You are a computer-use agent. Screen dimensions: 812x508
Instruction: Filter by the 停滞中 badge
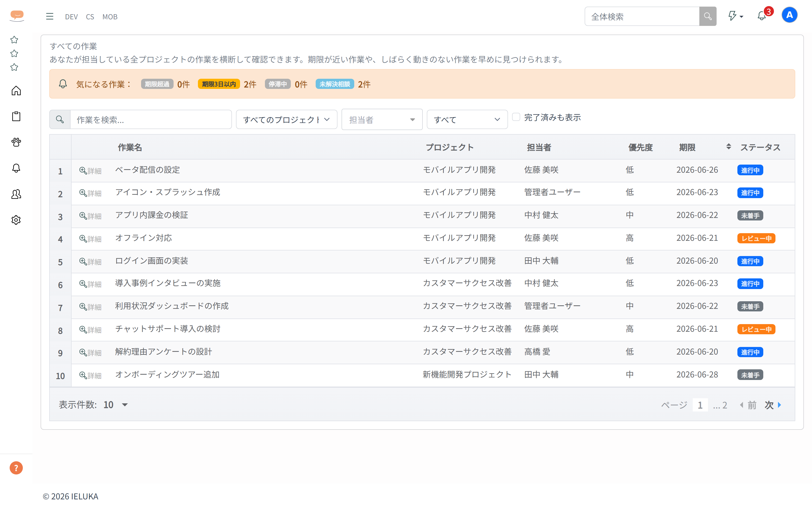pos(278,84)
